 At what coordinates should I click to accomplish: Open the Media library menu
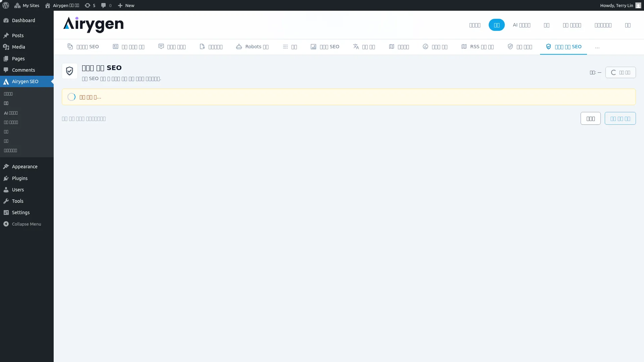(27, 47)
